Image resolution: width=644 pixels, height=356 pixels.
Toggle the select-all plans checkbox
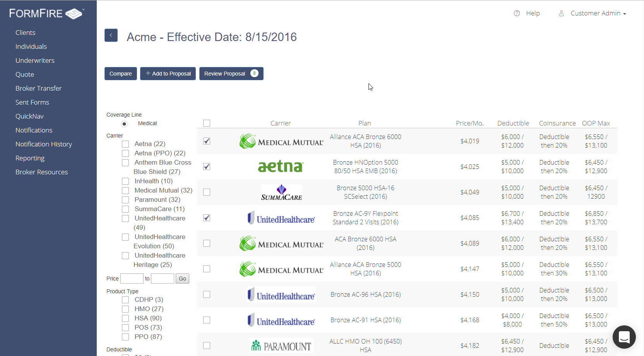coord(207,123)
